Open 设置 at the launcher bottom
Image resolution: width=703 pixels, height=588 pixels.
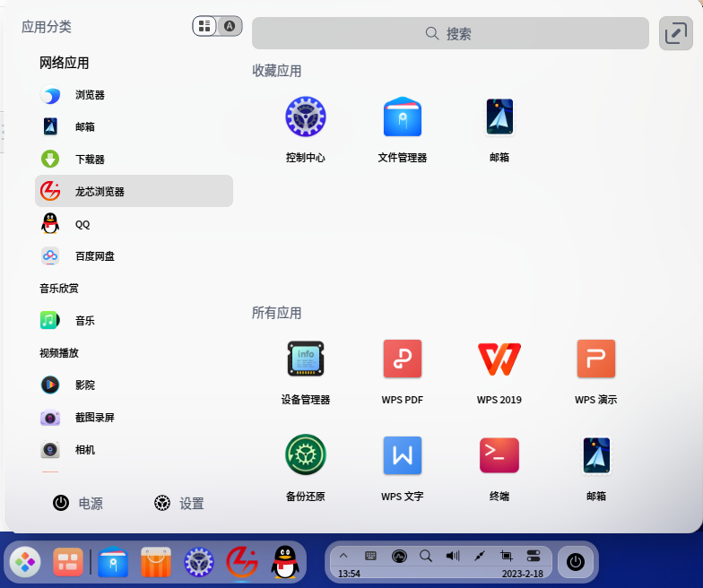[179, 504]
